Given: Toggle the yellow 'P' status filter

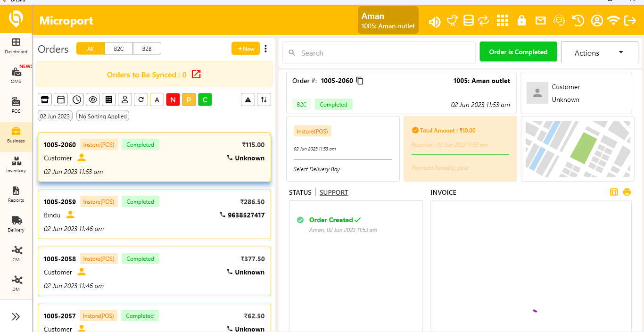Looking at the screenshot, I should pyautogui.click(x=189, y=100).
